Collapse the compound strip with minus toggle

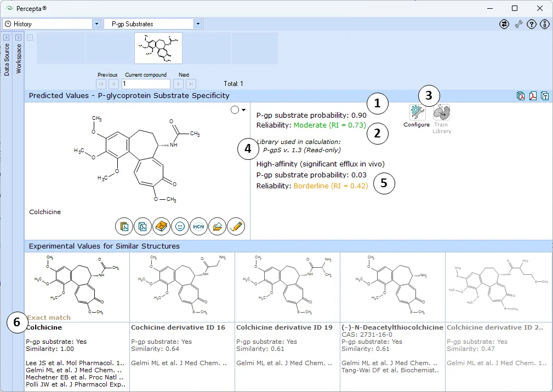click(30, 37)
